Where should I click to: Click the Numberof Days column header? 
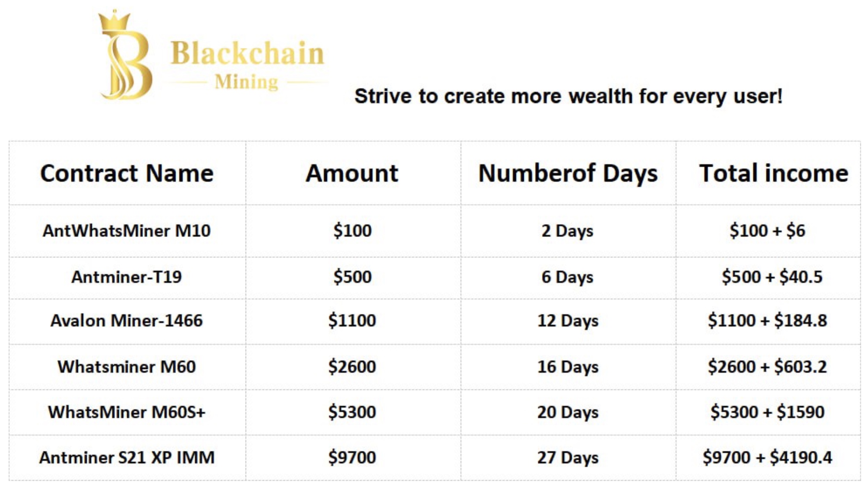pos(568,173)
